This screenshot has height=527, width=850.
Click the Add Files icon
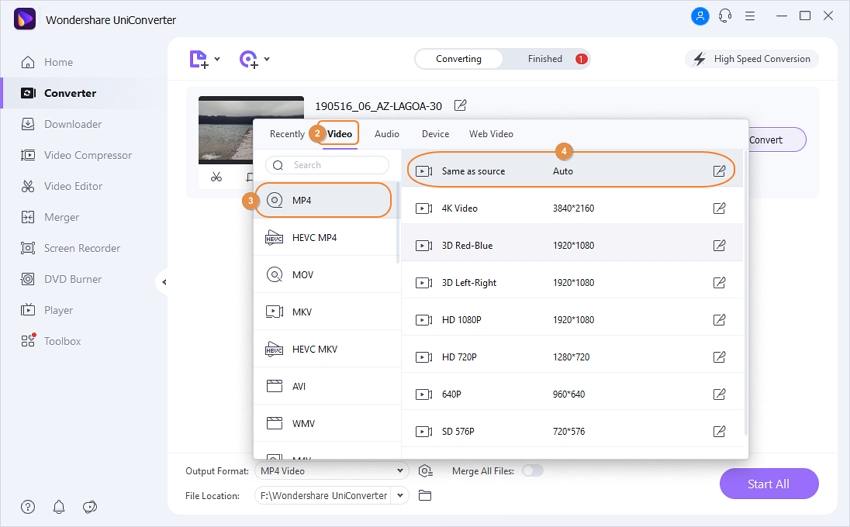[198, 59]
